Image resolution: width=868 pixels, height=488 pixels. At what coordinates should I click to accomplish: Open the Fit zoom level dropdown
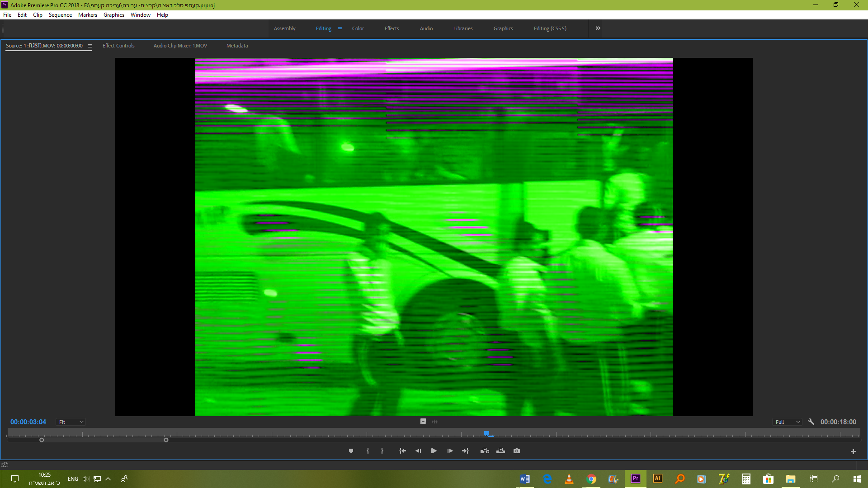(x=71, y=422)
